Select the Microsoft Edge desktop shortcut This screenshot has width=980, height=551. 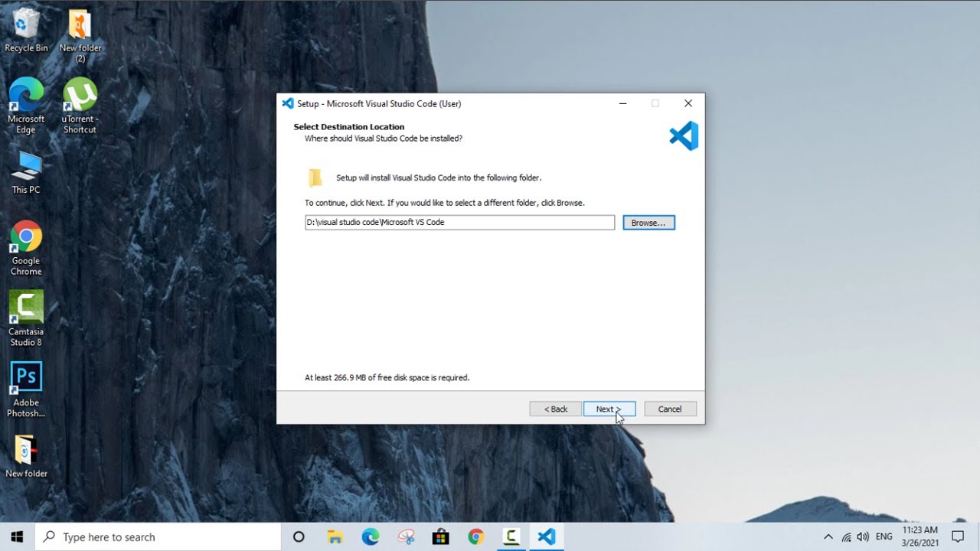point(26,106)
